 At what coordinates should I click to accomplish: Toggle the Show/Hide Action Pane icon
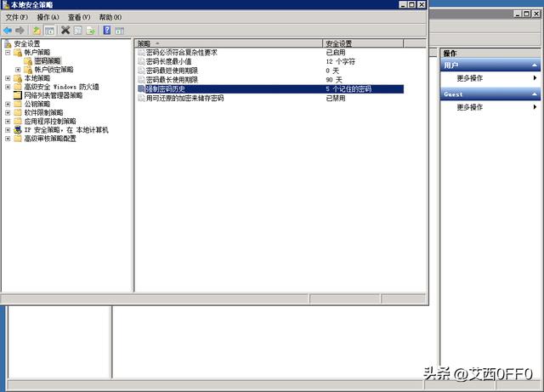click(x=120, y=31)
